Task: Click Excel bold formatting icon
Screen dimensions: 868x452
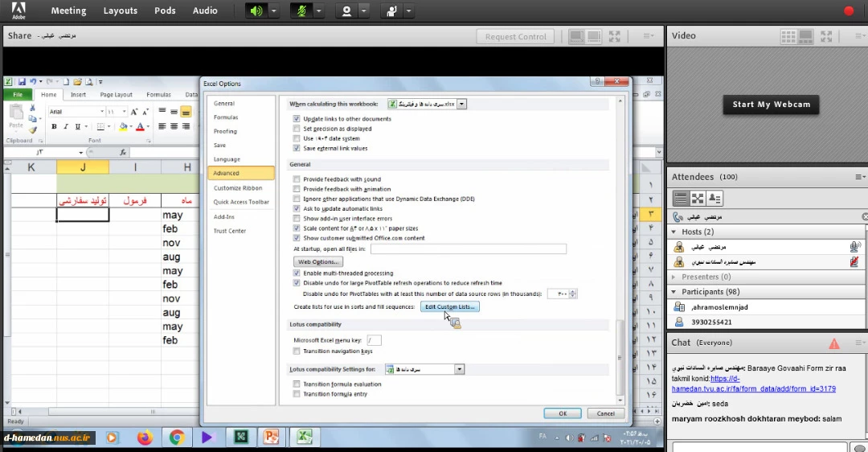Action: (x=54, y=127)
